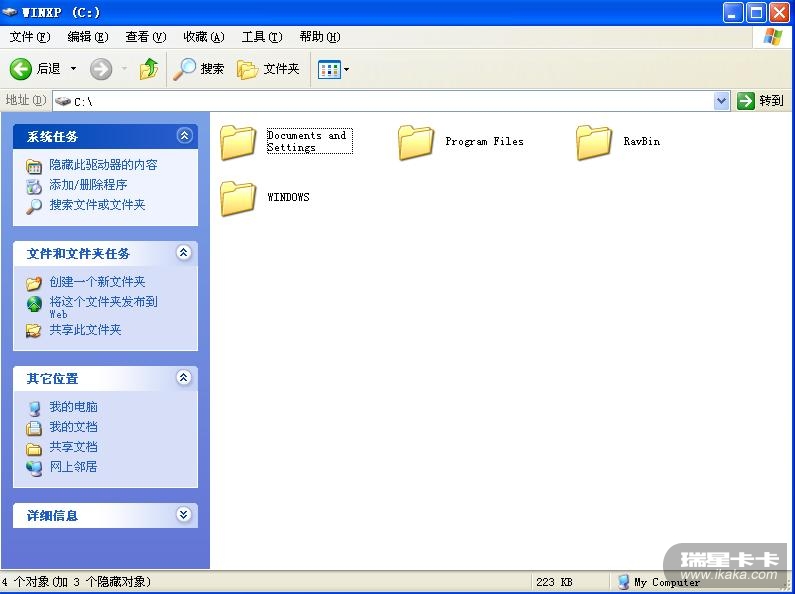The width and height of the screenshot is (795, 594).
Task: Expand the address bar dropdown list
Action: 721,101
